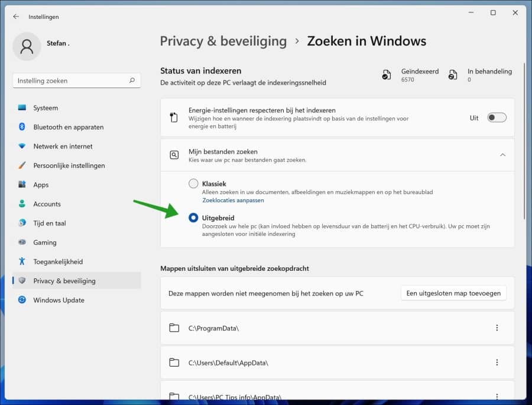This screenshot has height=405, width=532.
Task: Click the Mijn bestanden zoeken title text
Action: pyautogui.click(x=223, y=151)
